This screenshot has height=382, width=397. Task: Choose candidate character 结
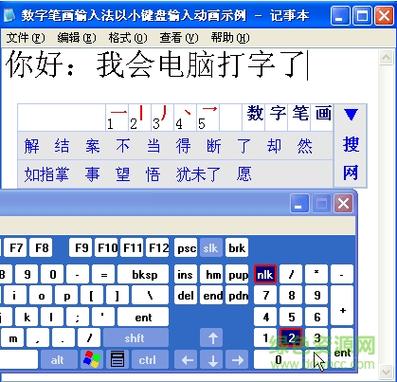(x=62, y=146)
